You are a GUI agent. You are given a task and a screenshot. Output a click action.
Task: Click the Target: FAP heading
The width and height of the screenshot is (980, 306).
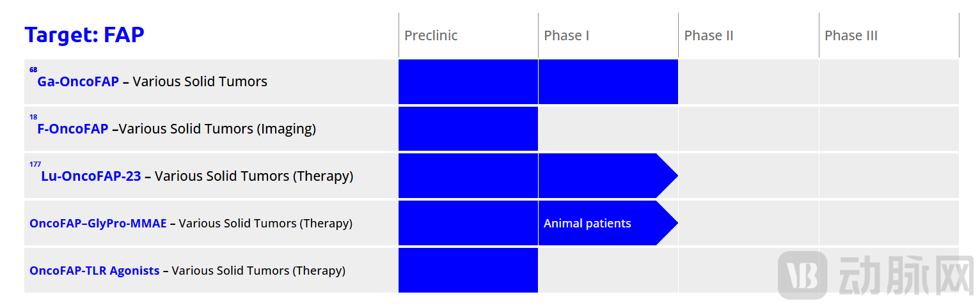pos(84,34)
